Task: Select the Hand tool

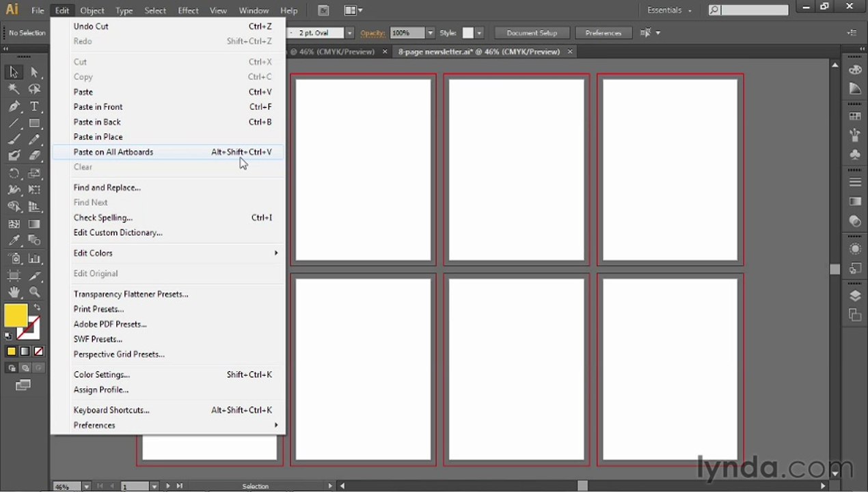Action: pyautogui.click(x=14, y=292)
